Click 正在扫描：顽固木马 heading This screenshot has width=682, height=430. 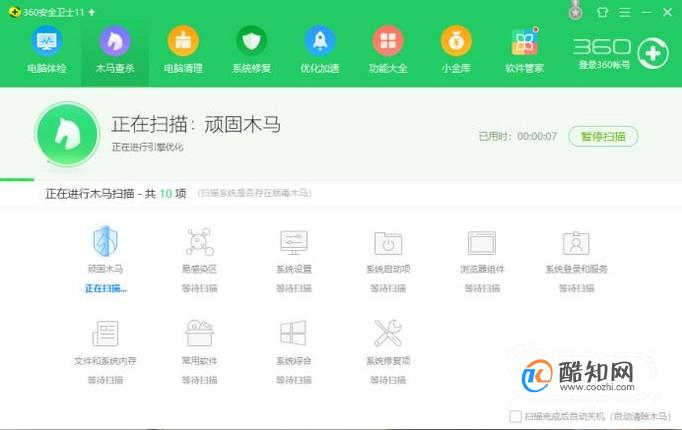click(x=196, y=124)
